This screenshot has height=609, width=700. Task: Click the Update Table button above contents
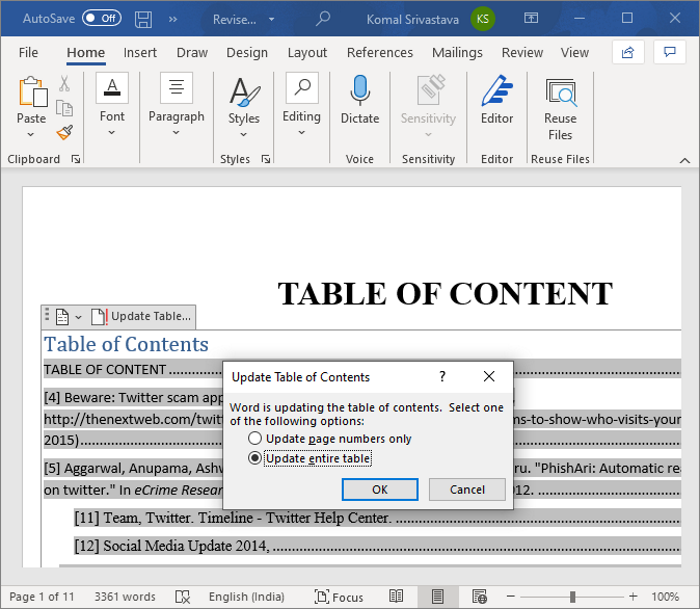(x=142, y=316)
